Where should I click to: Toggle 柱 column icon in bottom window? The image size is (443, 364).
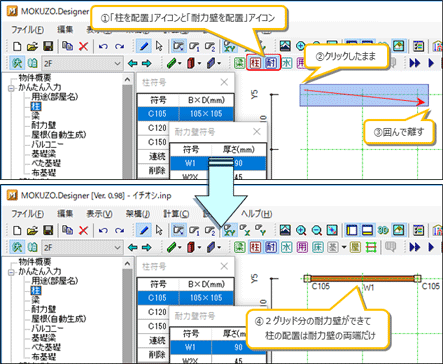click(255, 247)
